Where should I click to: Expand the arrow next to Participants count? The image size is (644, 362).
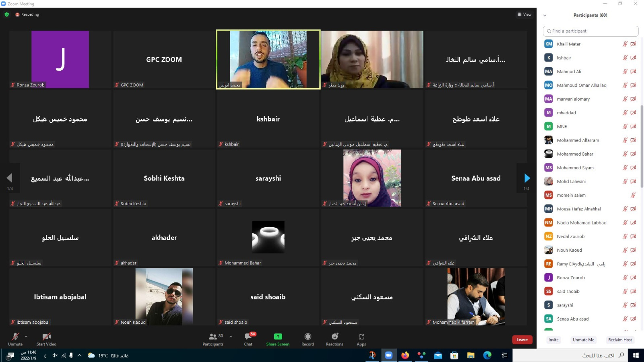point(231,336)
